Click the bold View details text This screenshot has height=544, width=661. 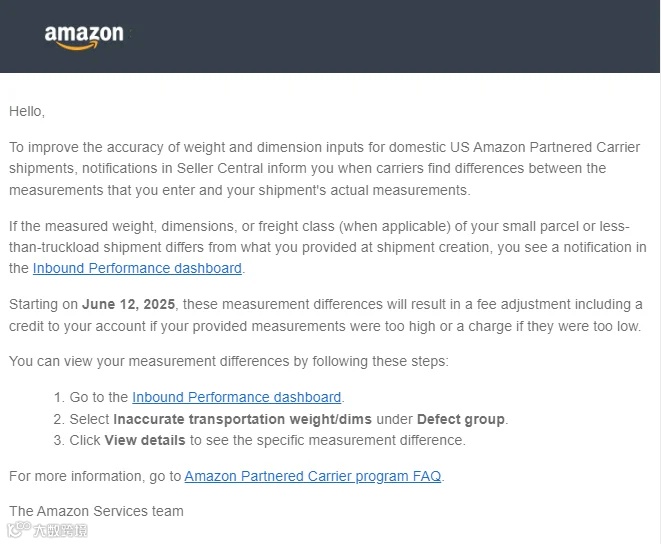coord(145,440)
